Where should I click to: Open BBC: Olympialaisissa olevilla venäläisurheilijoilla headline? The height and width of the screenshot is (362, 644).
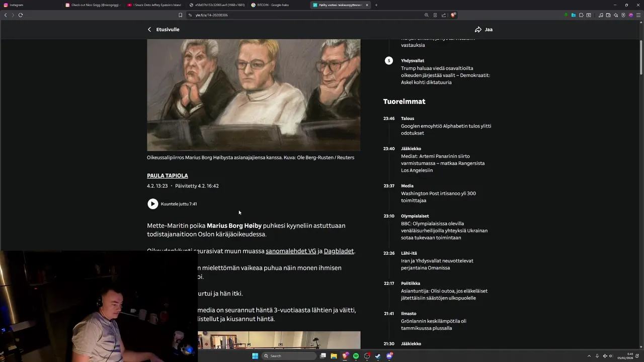(444, 231)
